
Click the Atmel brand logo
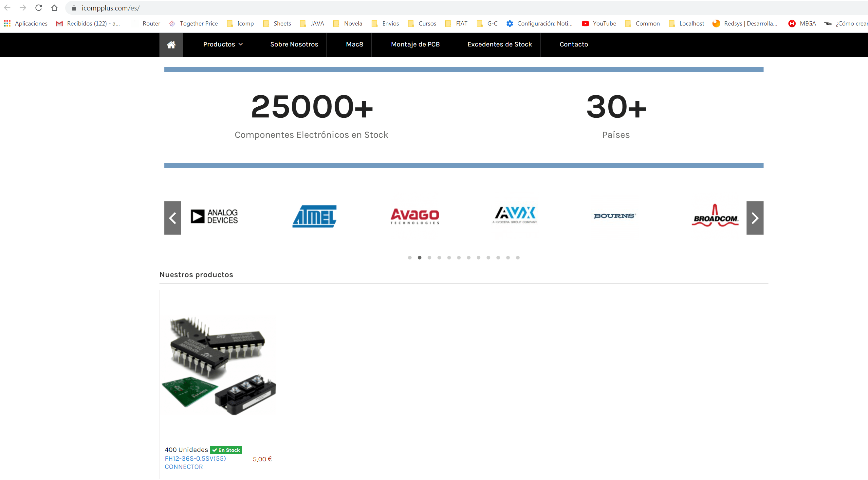pos(314,216)
